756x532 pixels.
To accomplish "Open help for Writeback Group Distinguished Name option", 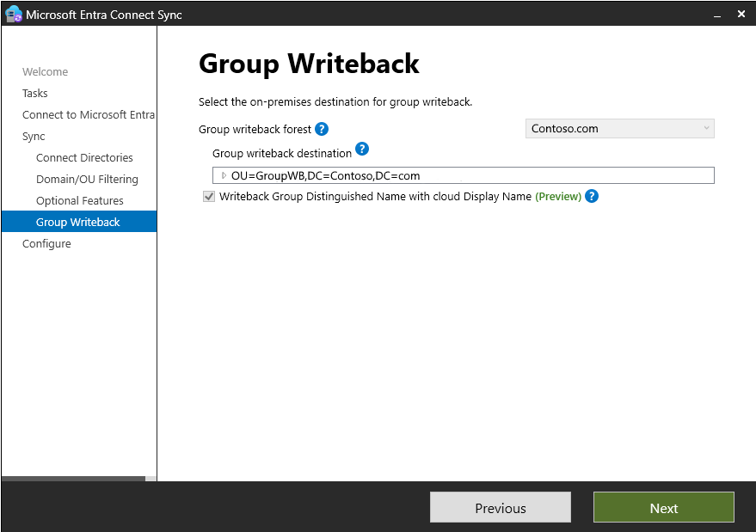I will tap(592, 196).
